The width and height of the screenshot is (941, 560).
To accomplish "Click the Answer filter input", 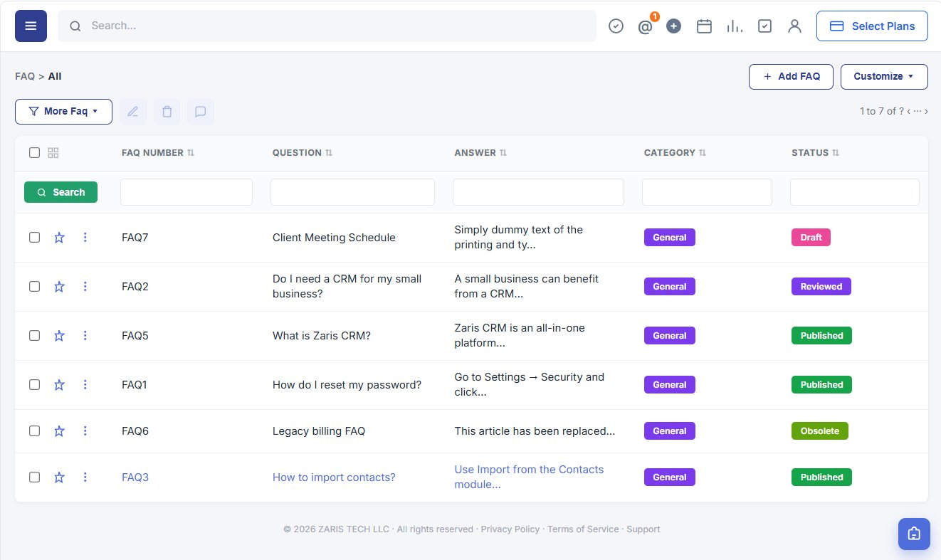I will (538, 192).
